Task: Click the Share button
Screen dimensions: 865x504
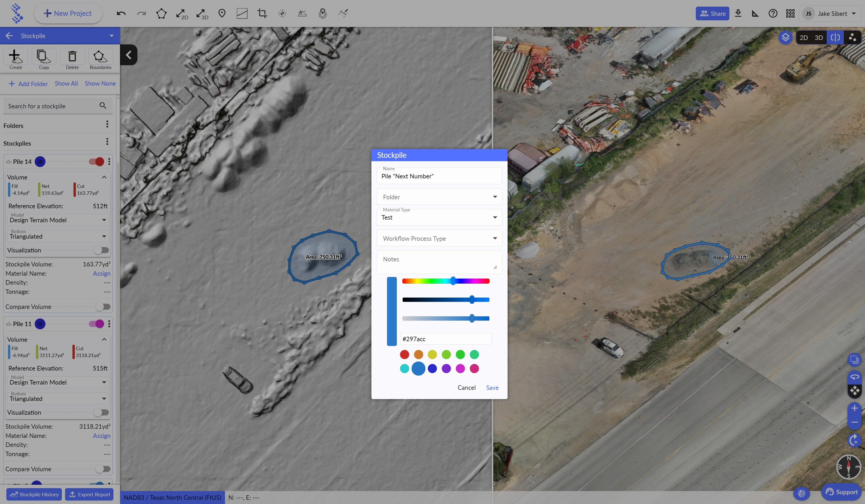Action: [713, 13]
